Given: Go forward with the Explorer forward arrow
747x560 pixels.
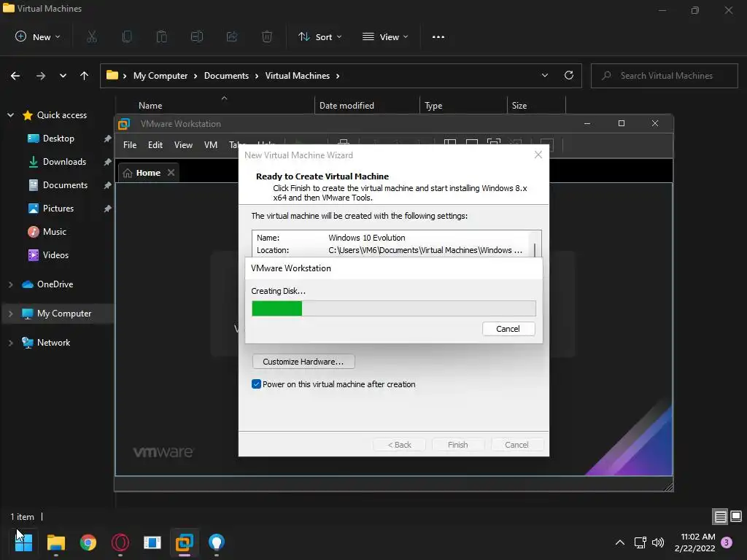Looking at the screenshot, I should (41, 76).
